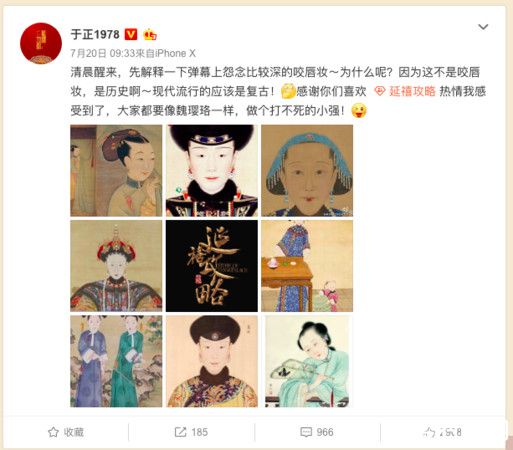Click the repost icon showing 185
Screen dimensions: 513x450
pyautogui.click(x=180, y=432)
